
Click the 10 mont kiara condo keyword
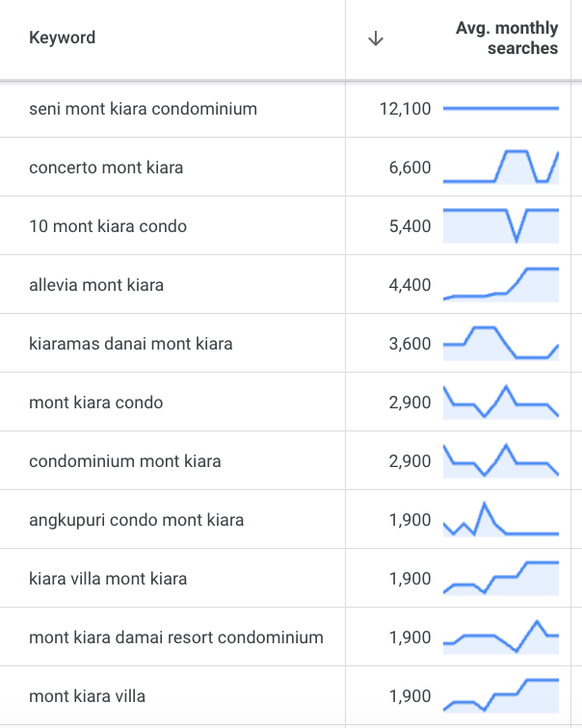(108, 226)
